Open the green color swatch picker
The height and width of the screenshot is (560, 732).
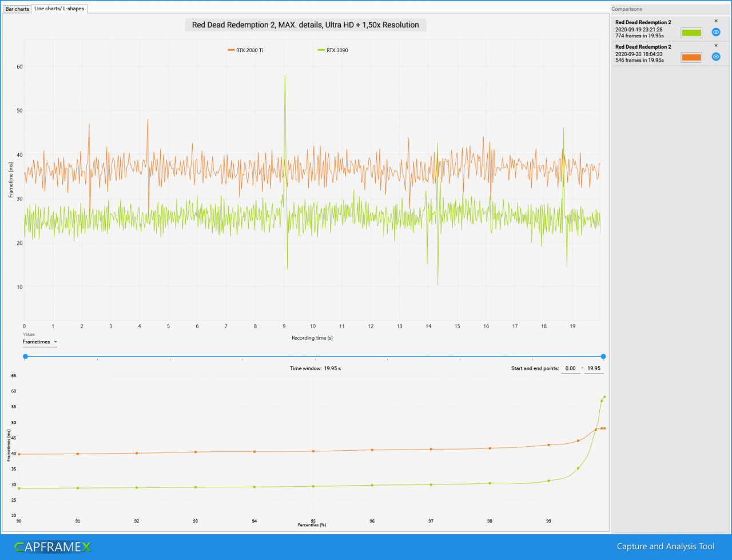click(x=691, y=33)
